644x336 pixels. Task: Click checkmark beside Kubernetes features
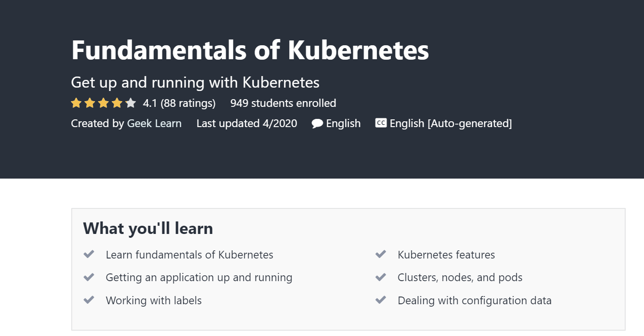pos(381,254)
